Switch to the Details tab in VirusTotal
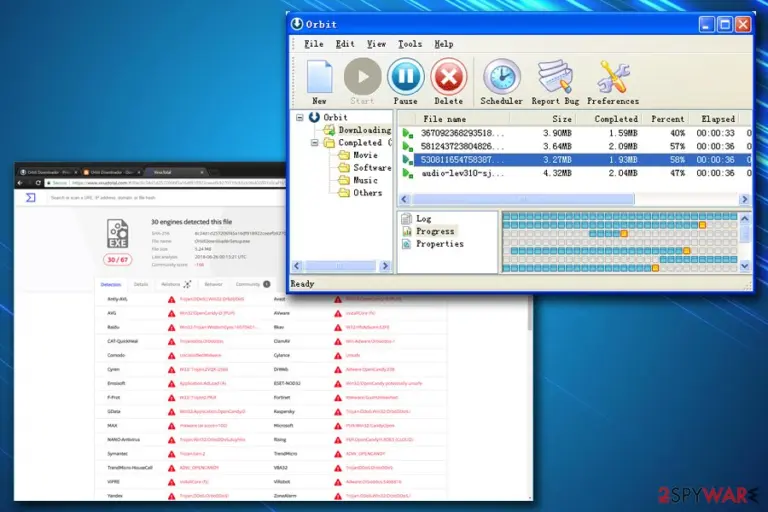 (x=141, y=284)
